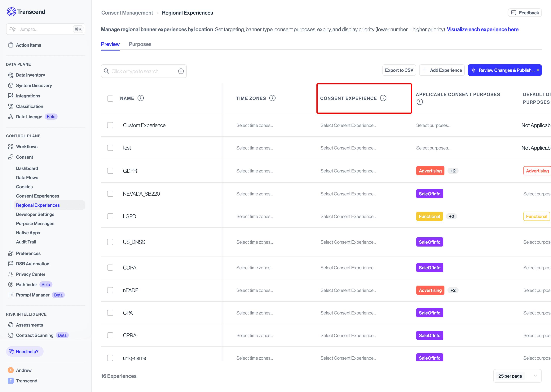Screen dimensions: 551x392
Task: Click the Transcend logo icon
Action: [11, 12]
